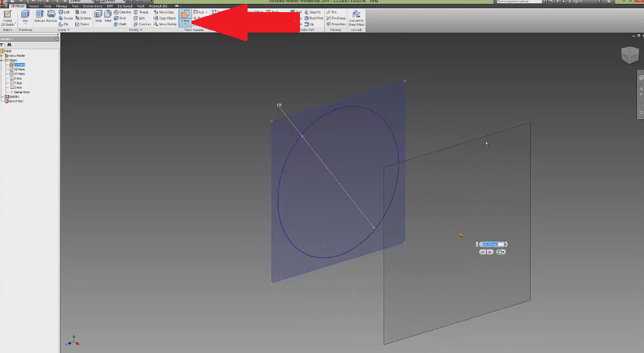Open the Get Started ribbon tab
Screen dimensions: 644x353
(x=125, y=6)
